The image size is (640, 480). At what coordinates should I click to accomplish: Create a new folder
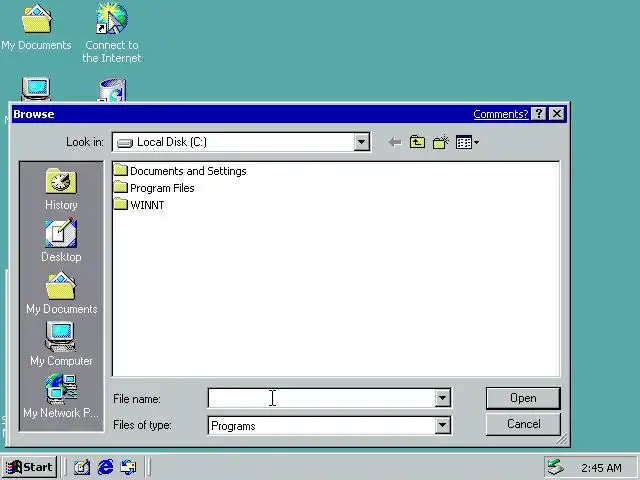click(x=440, y=142)
